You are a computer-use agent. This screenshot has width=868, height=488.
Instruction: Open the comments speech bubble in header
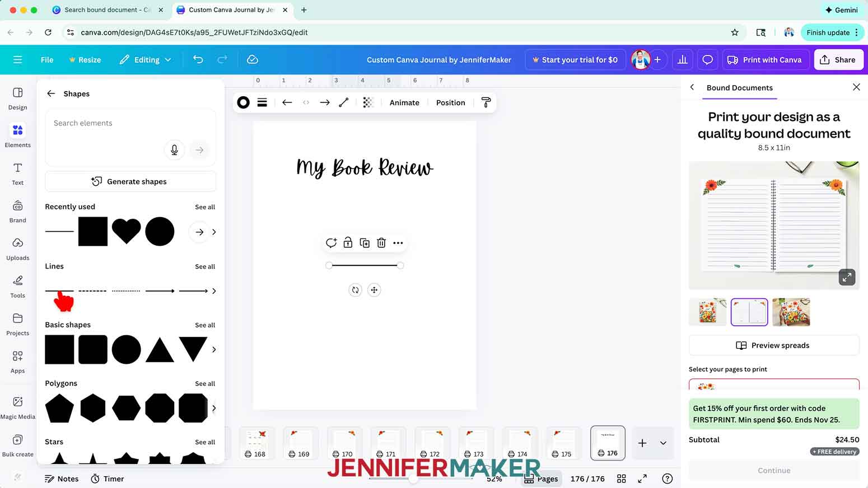click(x=708, y=59)
